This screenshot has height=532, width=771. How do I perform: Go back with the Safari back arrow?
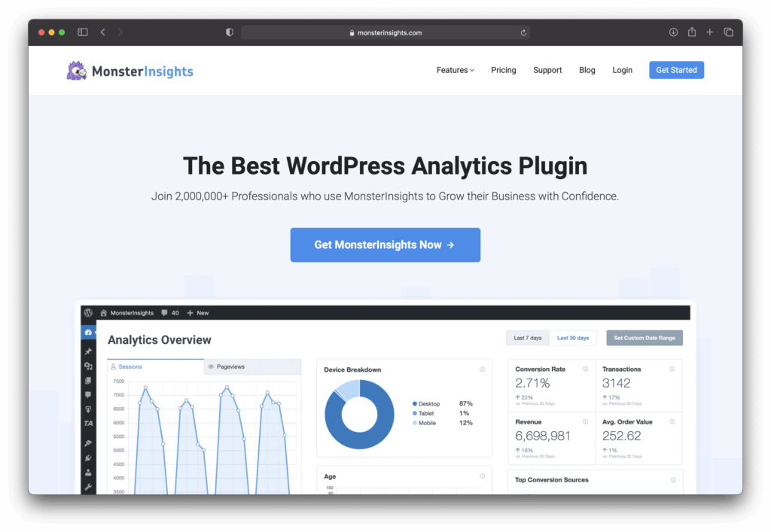click(103, 32)
